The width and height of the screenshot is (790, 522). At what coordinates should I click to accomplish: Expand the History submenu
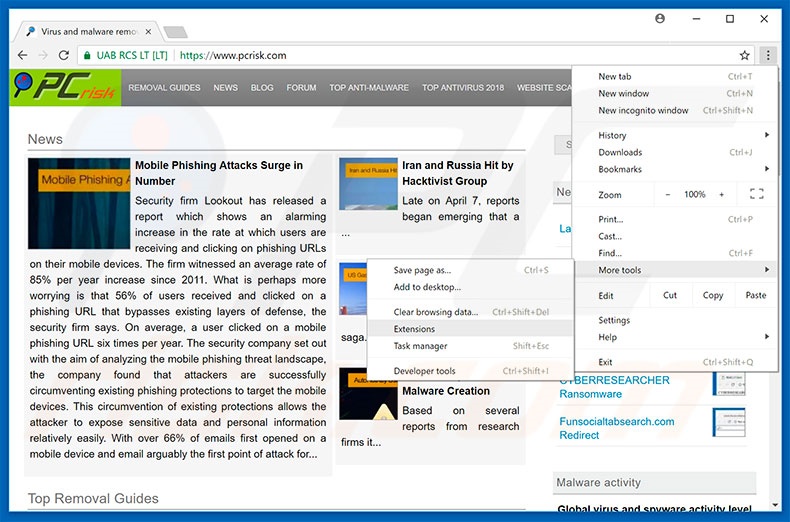(675, 135)
